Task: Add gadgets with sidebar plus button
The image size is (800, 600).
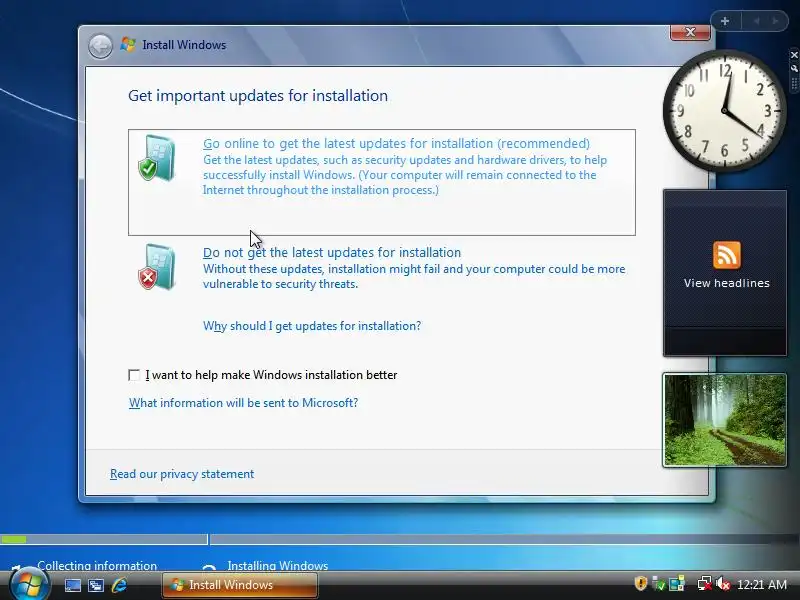Action: 724,21
